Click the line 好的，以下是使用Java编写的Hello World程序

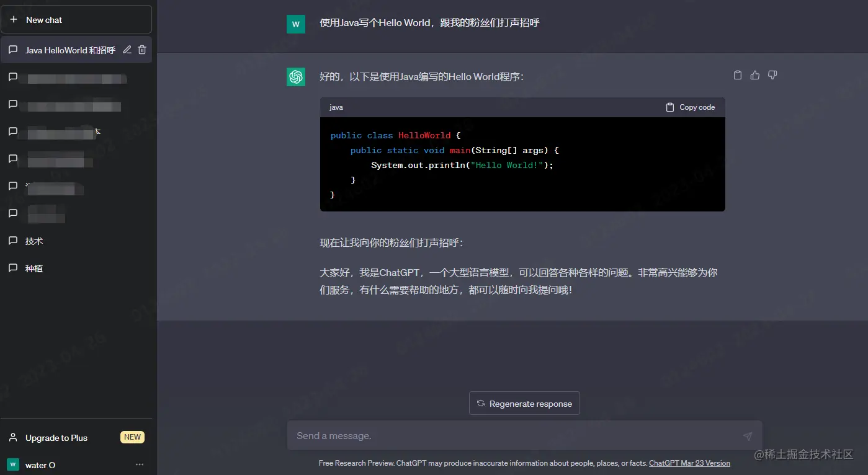coord(422,77)
